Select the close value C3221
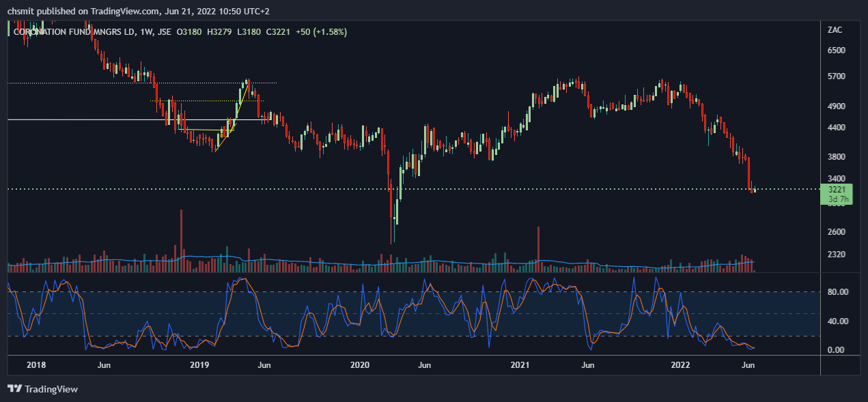868x402 pixels. (x=279, y=32)
